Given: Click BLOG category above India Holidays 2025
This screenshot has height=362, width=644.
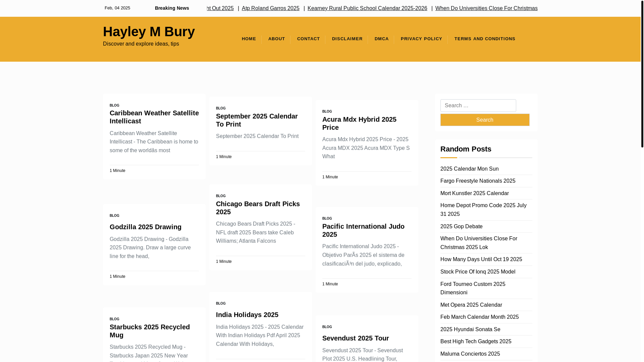Looking at the screenshot, I should (221, 303).
